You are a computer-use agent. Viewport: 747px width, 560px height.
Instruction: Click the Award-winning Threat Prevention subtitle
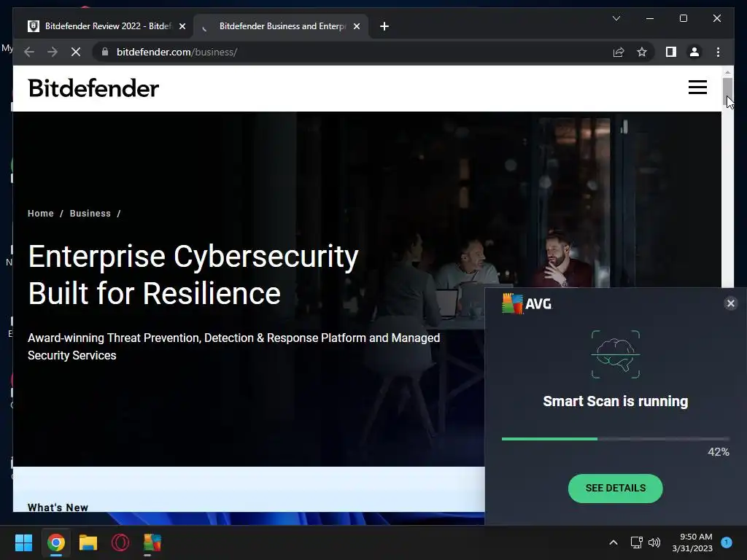(x=234, y=346)
